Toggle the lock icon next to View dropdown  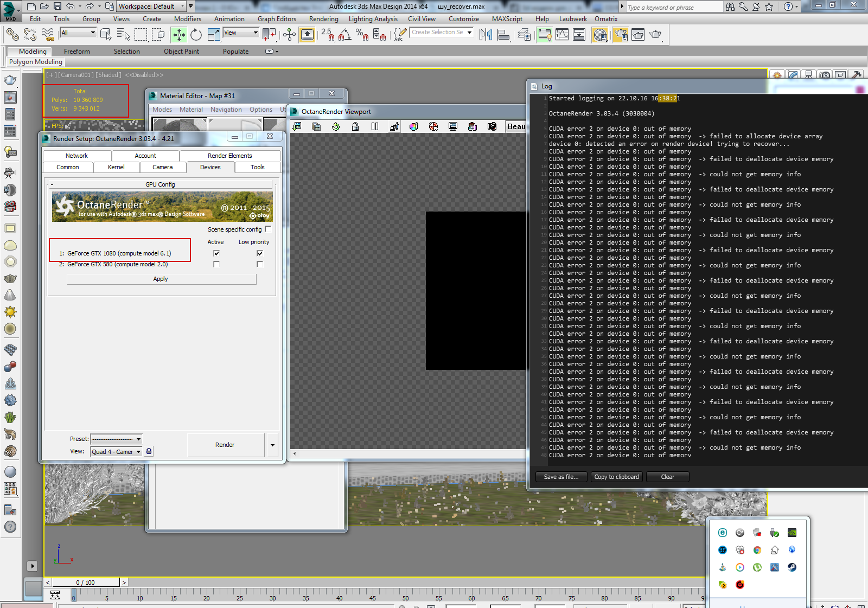click(x=149, y=451)
